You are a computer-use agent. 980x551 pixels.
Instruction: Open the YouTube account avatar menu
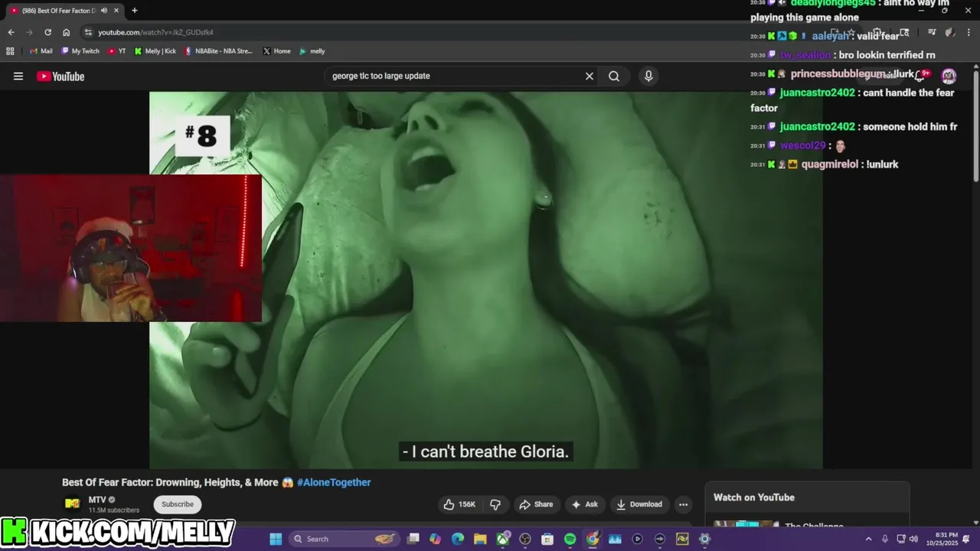[949, 76]
